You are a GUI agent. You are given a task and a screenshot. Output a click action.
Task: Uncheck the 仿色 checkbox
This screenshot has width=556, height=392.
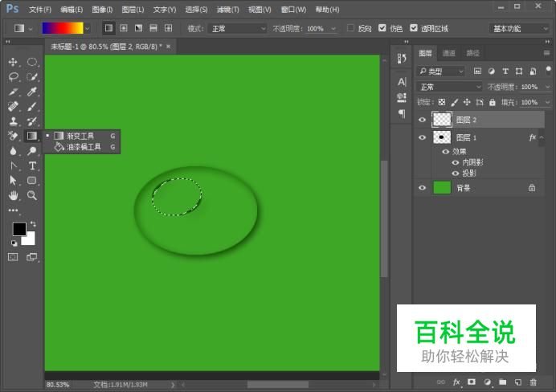382,28
